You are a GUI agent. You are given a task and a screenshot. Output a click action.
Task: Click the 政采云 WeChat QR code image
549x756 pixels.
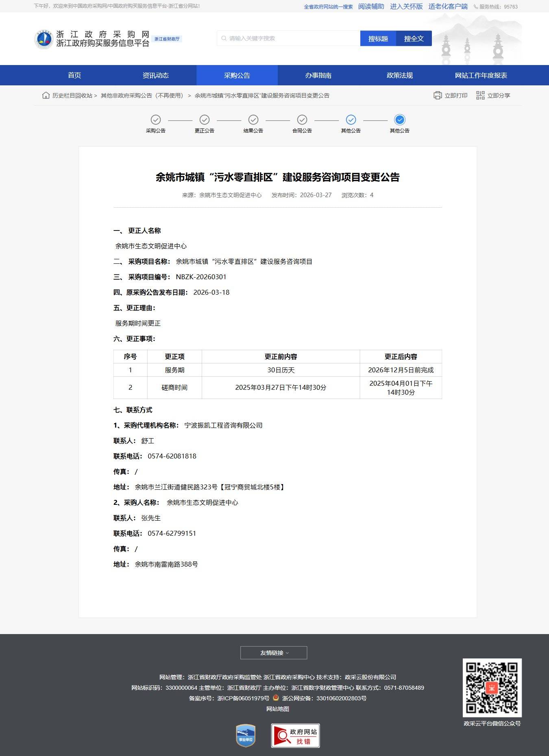(x=492, y=688)
